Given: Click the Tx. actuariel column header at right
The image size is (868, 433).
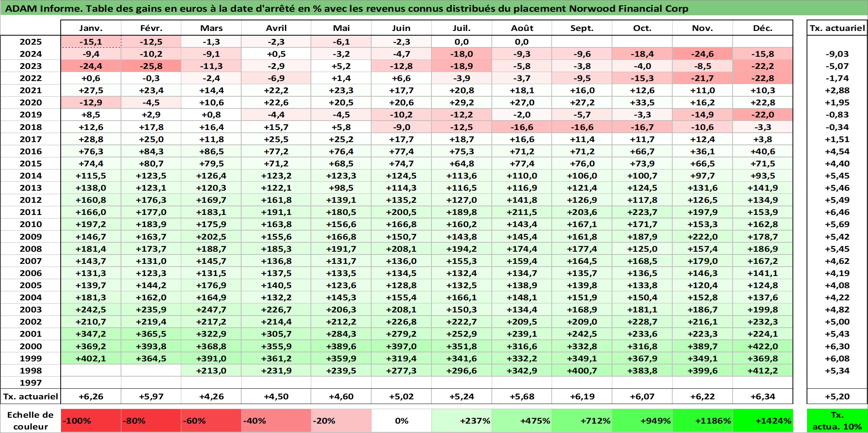Looking at the screenshot, I should point(837,28).
